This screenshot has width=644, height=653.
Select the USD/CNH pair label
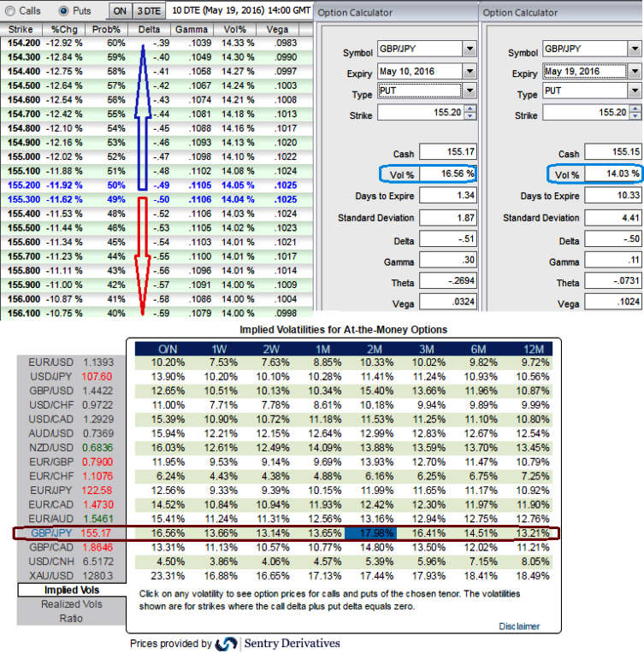coord(51,562)
